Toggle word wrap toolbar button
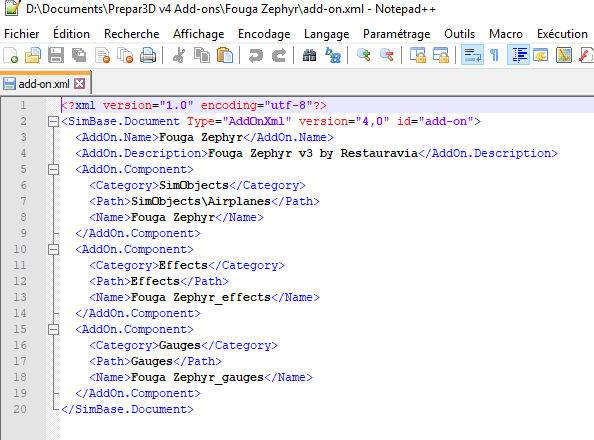Viewport: 594px width, 440px height. [x=472, y=55]
